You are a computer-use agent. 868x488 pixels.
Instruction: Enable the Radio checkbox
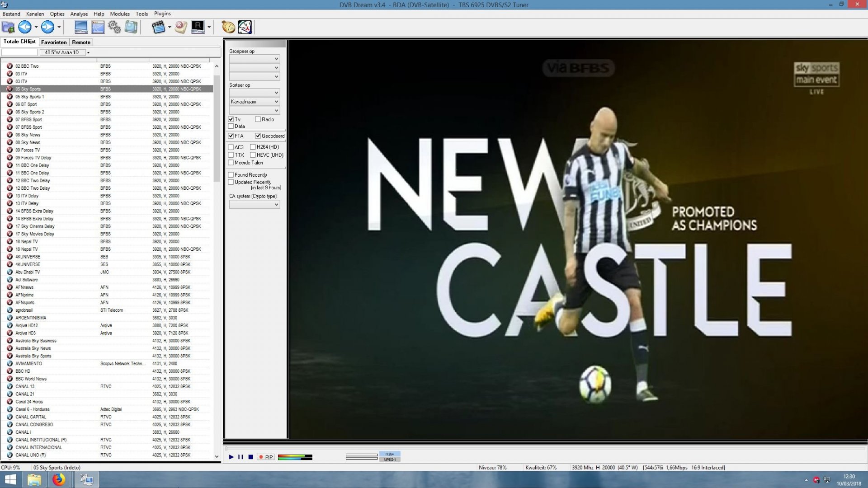[258, 120]
